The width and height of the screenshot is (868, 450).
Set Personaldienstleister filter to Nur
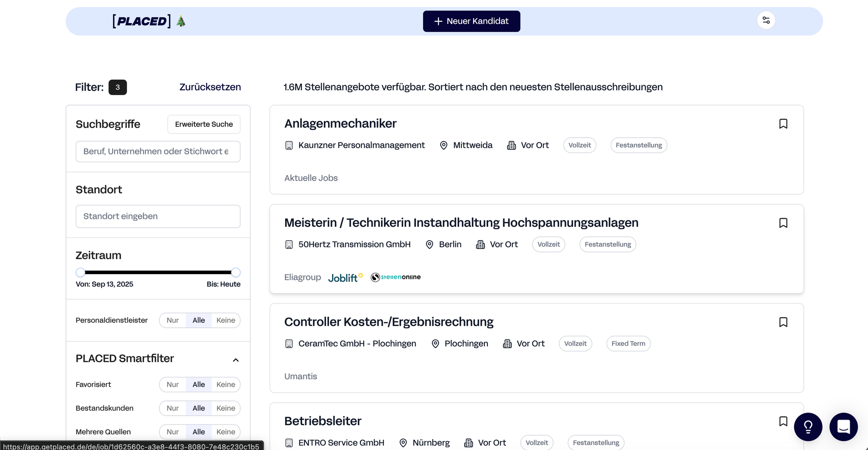[x=173, y=320]
